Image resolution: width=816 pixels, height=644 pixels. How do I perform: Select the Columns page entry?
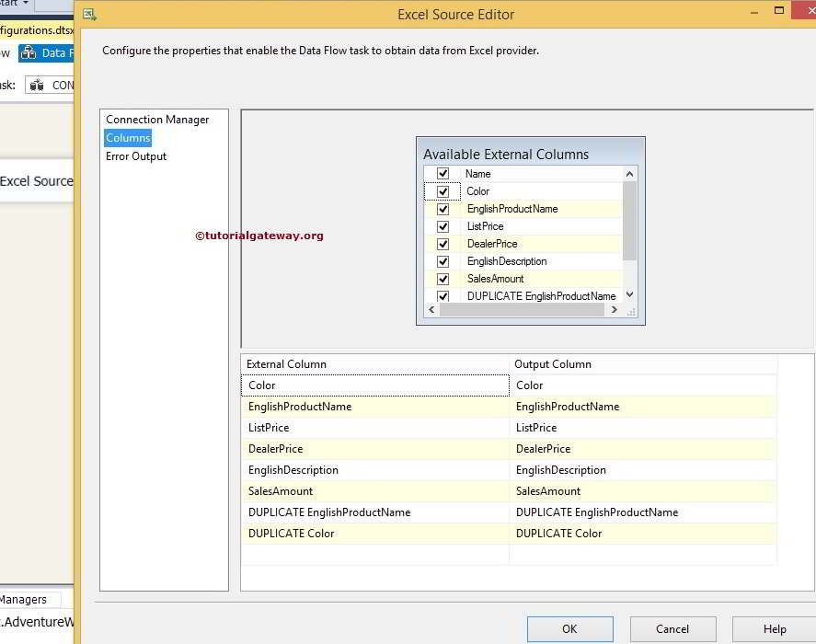point(127,137)
